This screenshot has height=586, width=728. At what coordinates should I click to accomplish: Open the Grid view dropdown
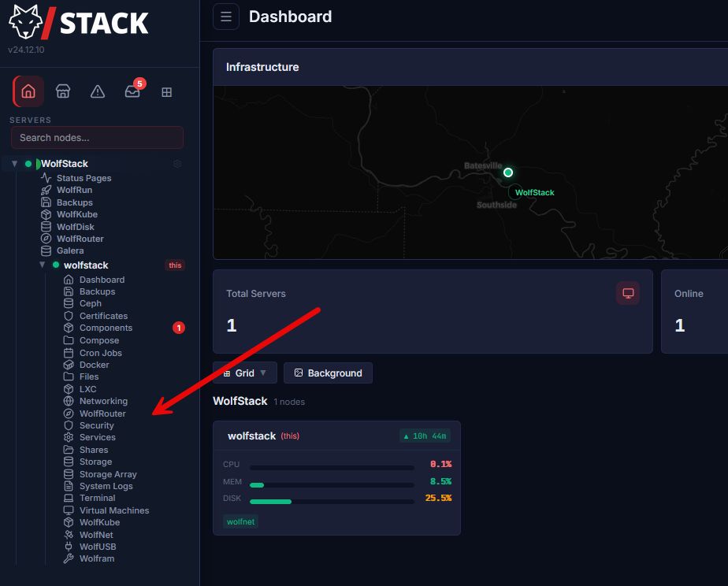(245, 373)
